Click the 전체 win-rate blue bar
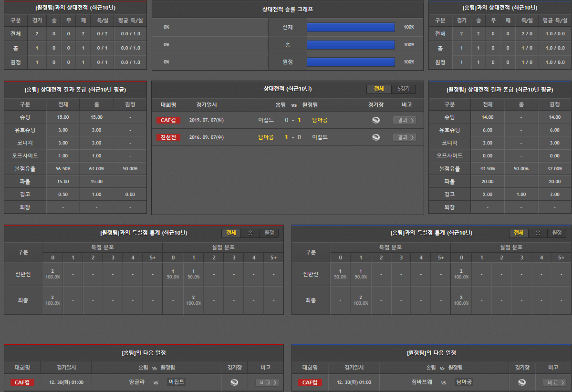This screenshot has width=572, height=392. pyautogui.click(x=351, y=27)
